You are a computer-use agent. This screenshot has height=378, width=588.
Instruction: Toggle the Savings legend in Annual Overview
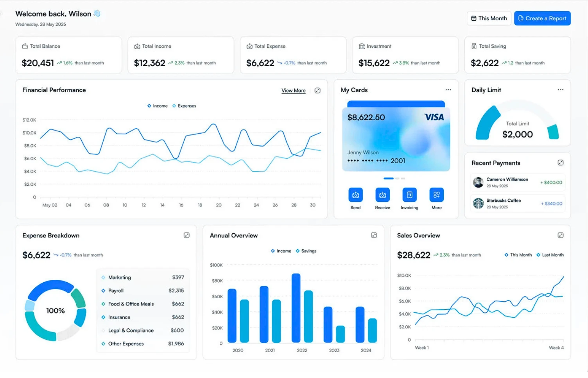(306, 251)
